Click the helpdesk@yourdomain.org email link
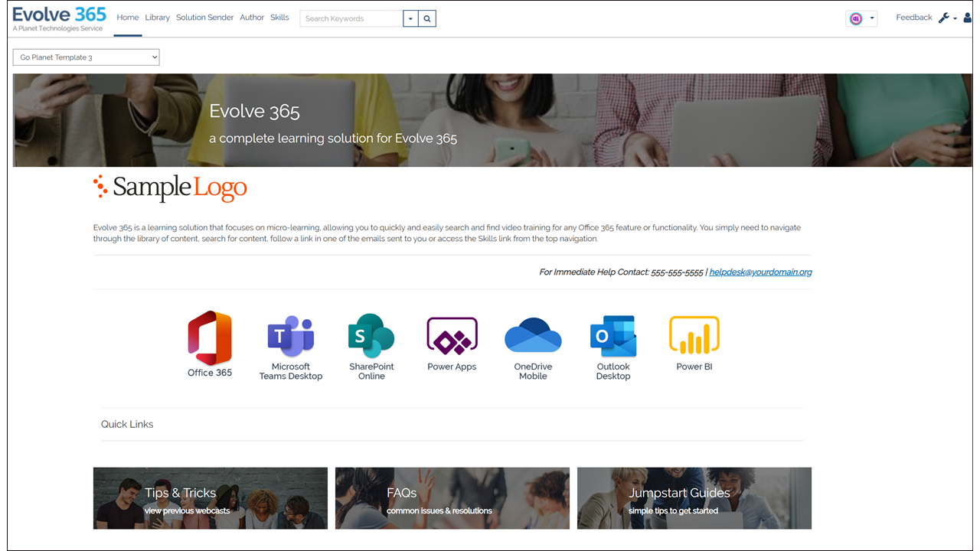980x551 pixels. (760, 272)
